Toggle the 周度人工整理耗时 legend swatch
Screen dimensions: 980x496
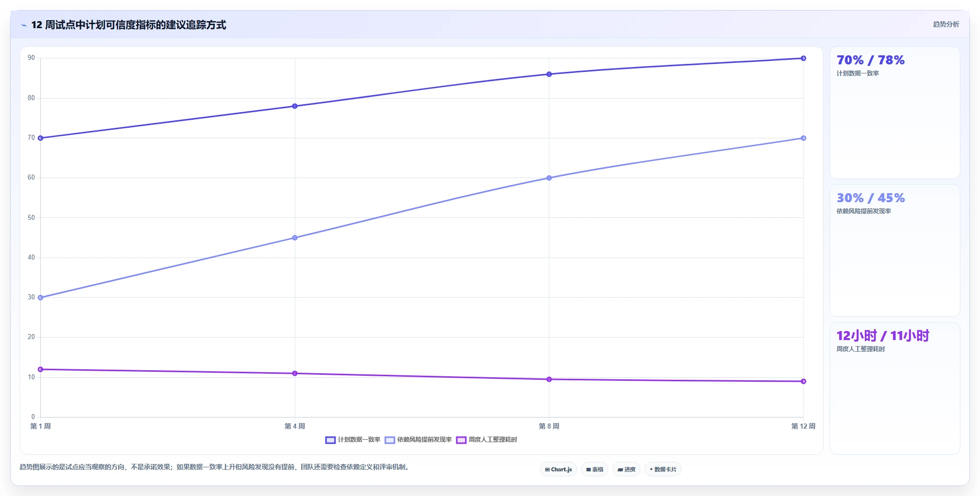tap(461, 440)
